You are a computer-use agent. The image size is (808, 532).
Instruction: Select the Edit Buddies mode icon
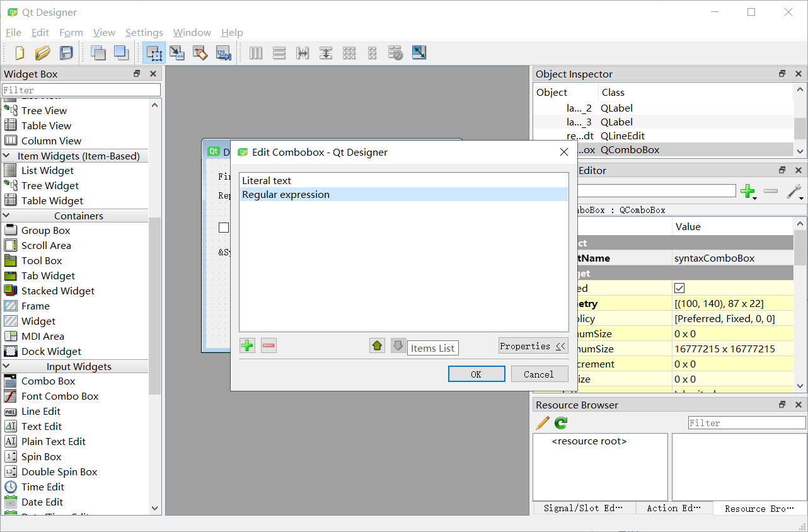200,53
